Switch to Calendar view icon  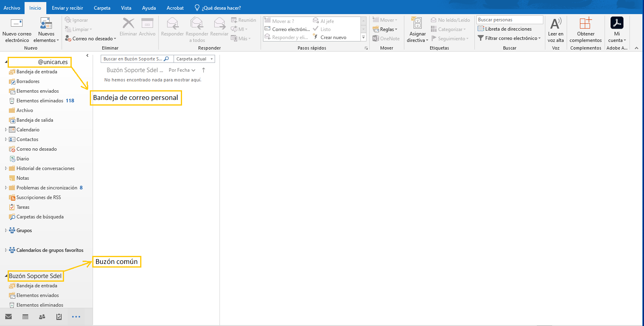pyautogui.click(x=25, y=317)
